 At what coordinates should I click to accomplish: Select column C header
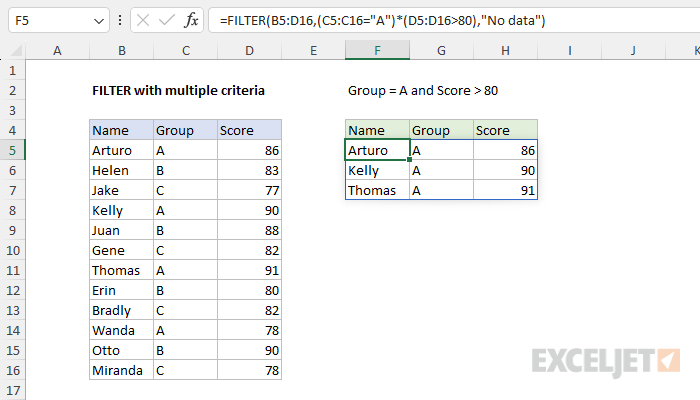point(186,50)
